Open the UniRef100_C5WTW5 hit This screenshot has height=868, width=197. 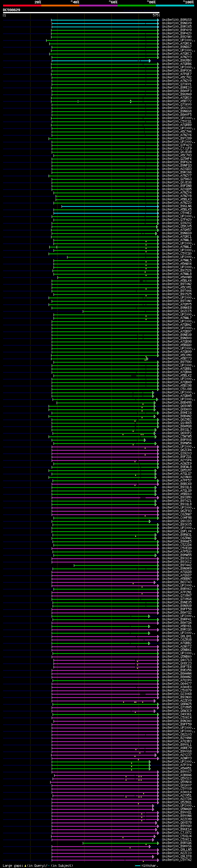point(177,437)
